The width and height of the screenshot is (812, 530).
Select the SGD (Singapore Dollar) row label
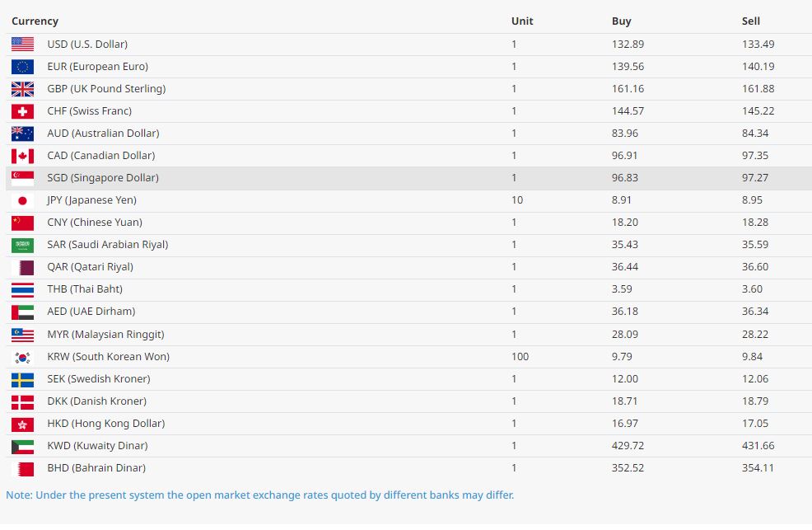click(x=103, y=178)
